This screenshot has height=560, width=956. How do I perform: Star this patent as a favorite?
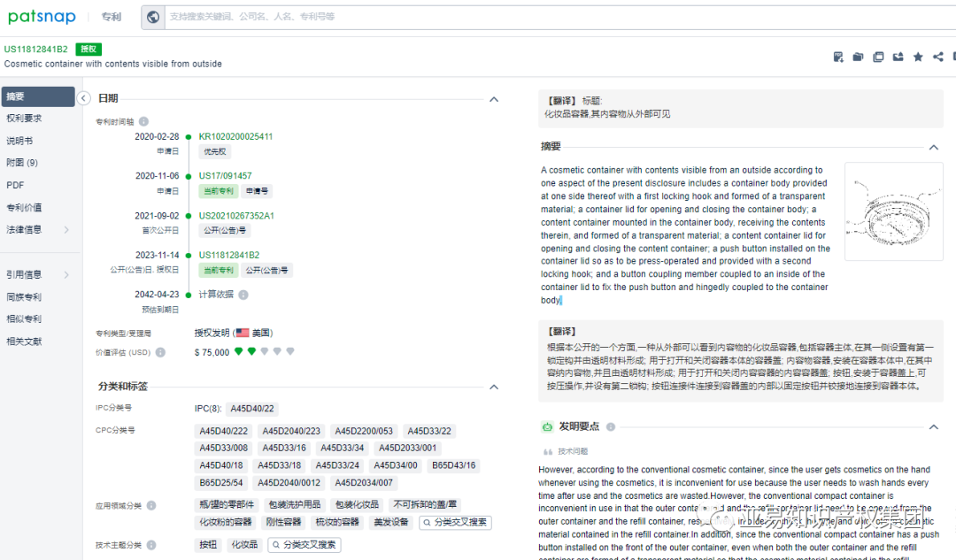tap(918, 57)
